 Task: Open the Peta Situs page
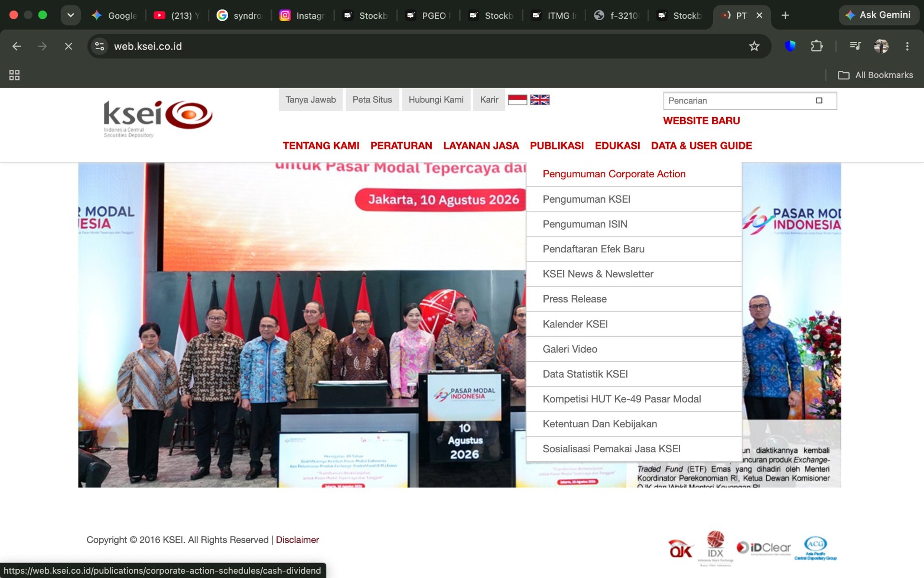[x=372, y=100]
